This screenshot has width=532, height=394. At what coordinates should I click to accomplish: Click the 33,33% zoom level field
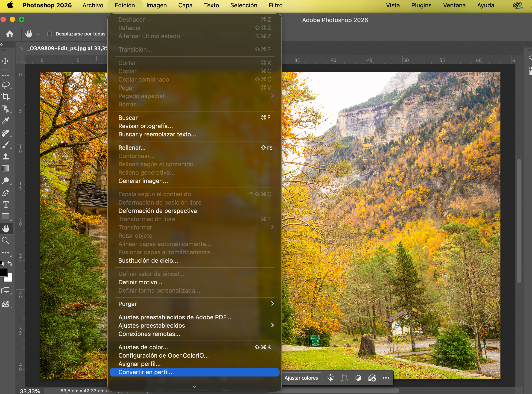(x=30, y=391)
